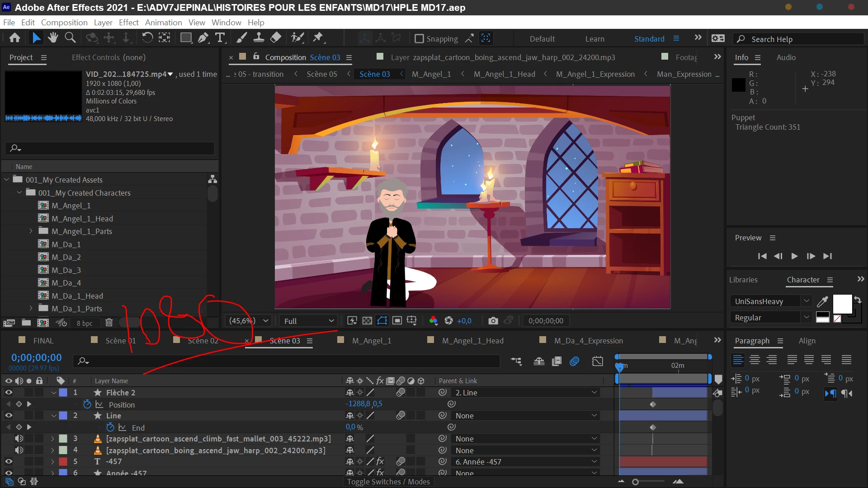Select the Puppet Pin tool
This screenshot has width=868, height=488.
coord(318,38)
